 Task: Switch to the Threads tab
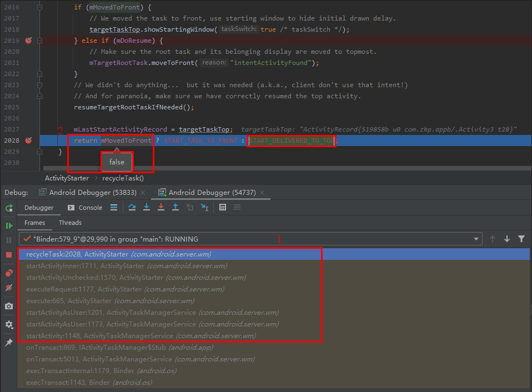pyautogui.click(x=70, y=223)
